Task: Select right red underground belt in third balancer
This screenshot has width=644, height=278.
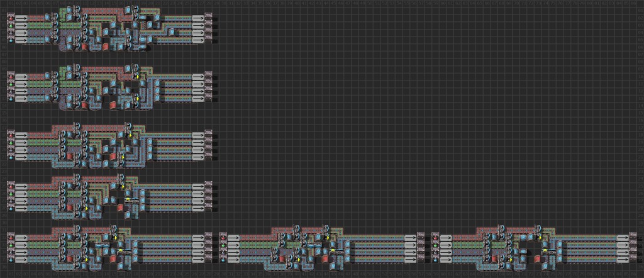Action: coord(113,157)
